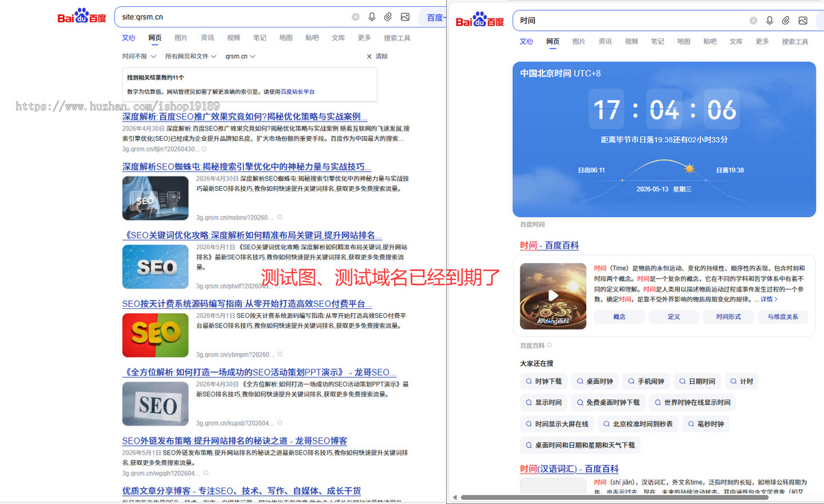
Task: Open 时间不限 time filter dropdown
Action: [x=139, y=56]
